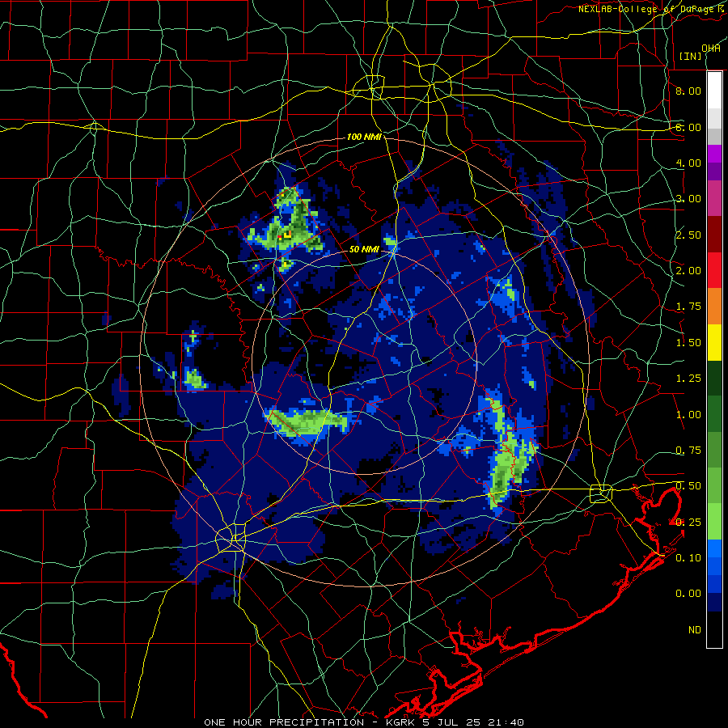Screen dimensions: 728x728
Task: Select the 2.50 legend value
Action: [x=688, y=235]
